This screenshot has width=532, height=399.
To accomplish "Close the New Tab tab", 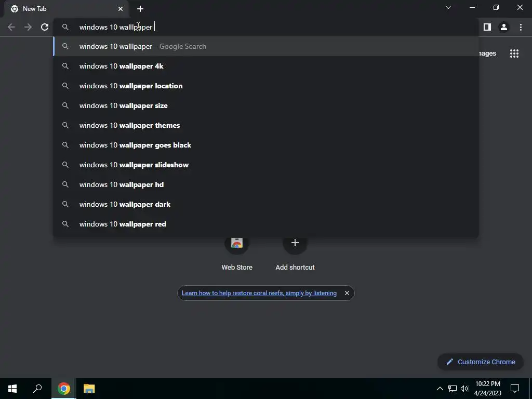I will (121, 9).
